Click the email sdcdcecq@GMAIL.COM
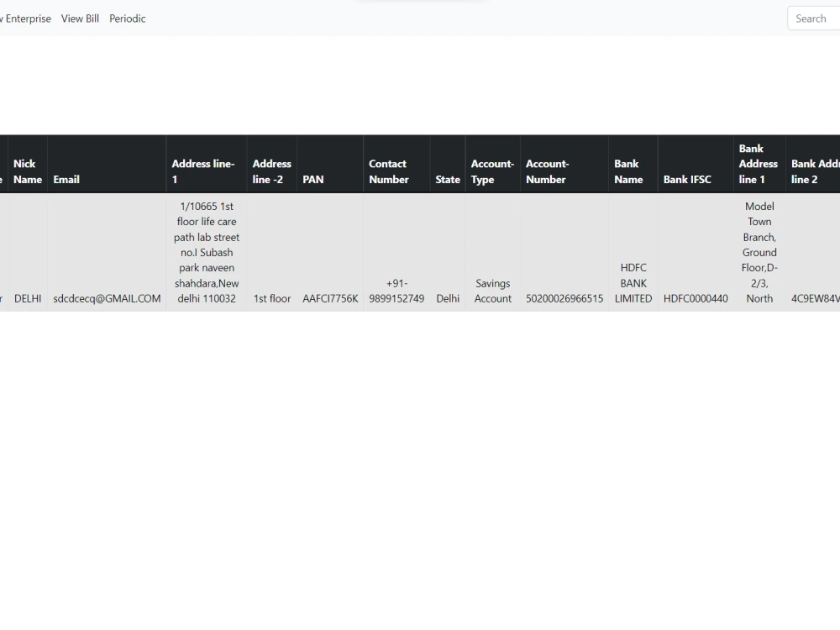840x630 pixels. tap(106, 298)
